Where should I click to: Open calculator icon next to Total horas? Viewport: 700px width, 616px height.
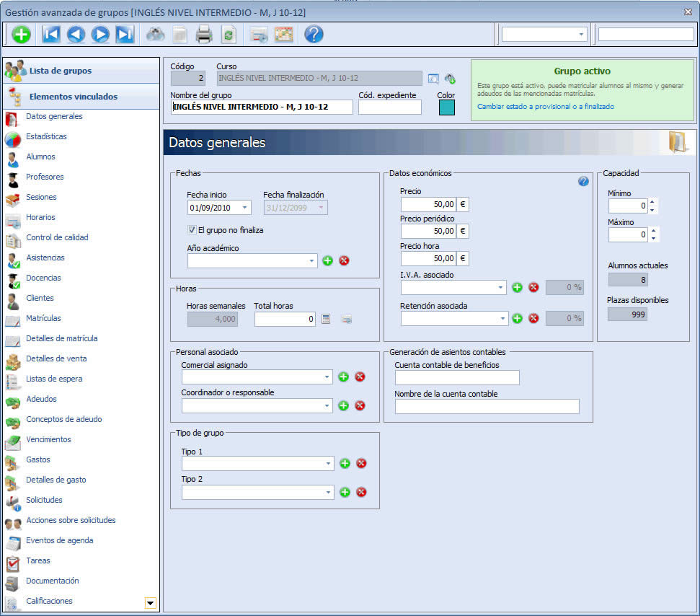click(x=326, y=319)
